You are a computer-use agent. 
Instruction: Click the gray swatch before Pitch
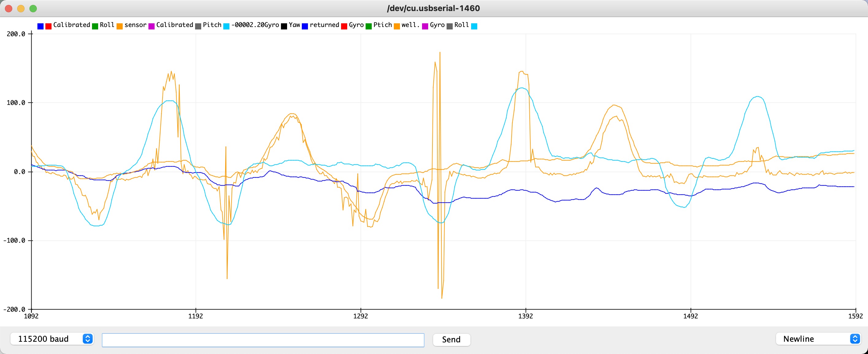[x=198, y=26]
